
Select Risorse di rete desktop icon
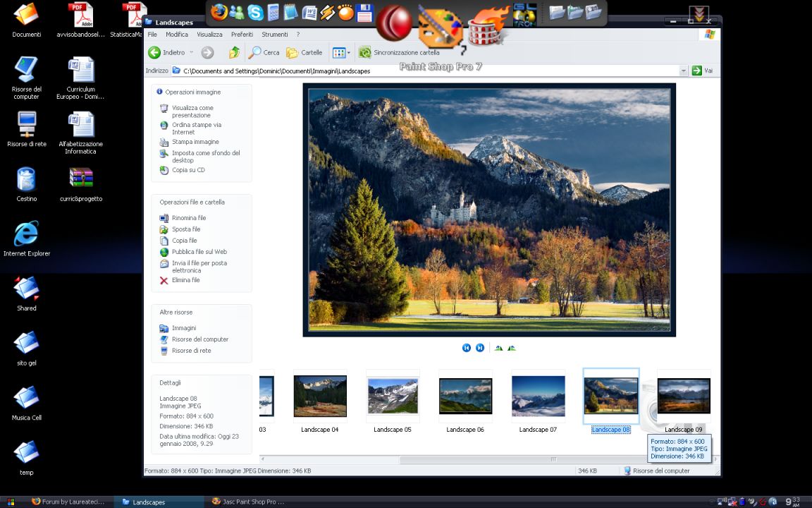pyautogui.click(x=26, y=130)
